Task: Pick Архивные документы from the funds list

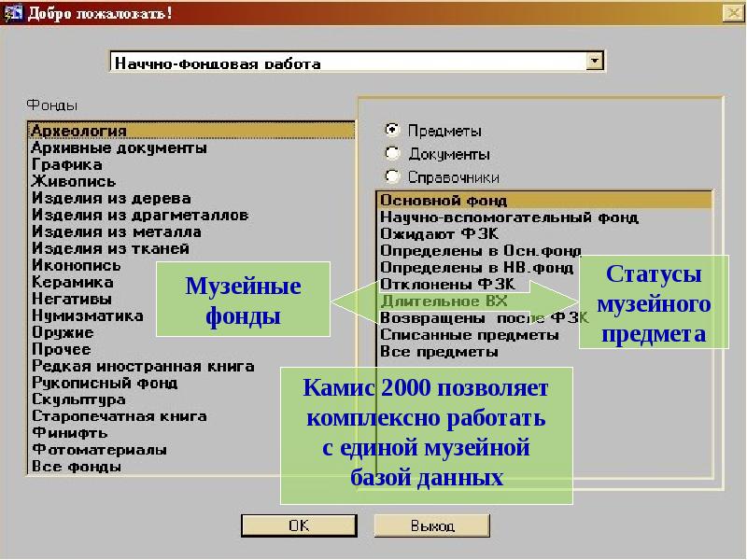Action: (x=119, y=147)
